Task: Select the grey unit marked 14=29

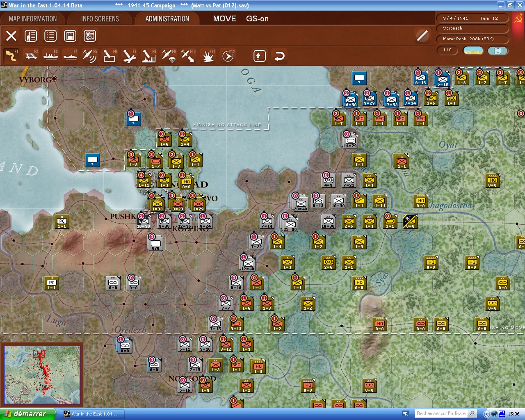Action: pos(350,140)
